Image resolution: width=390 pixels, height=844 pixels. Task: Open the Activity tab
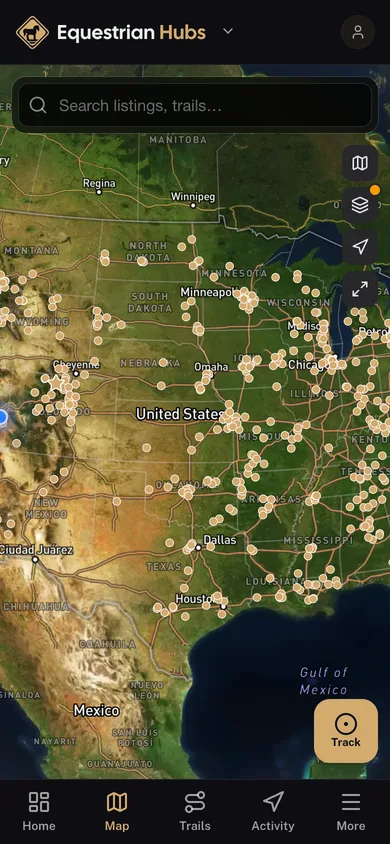click(x=273, y=811)
